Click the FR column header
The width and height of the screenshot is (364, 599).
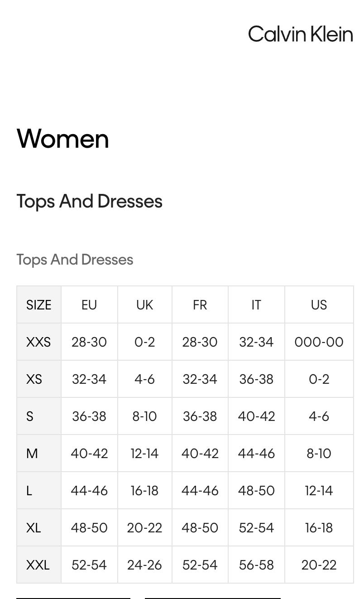[200, 305]
